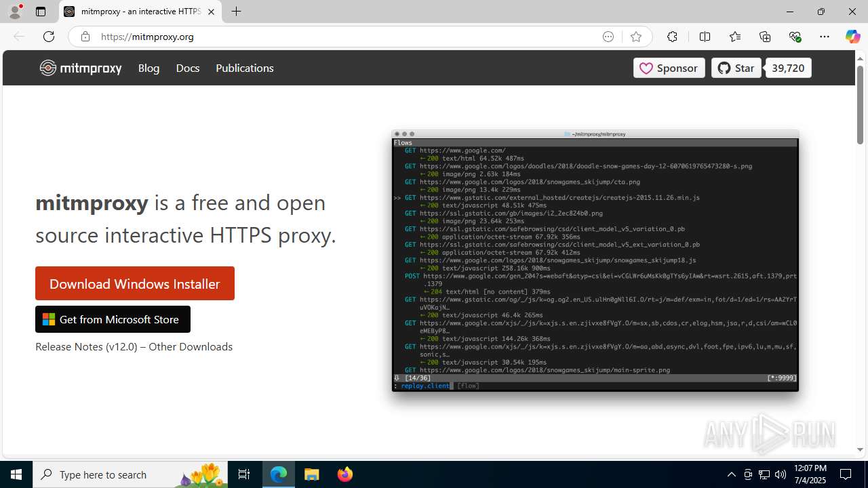868x488 pixels.
Task: Reload the mitmproxy page
Action: click(x=49, y=37)
